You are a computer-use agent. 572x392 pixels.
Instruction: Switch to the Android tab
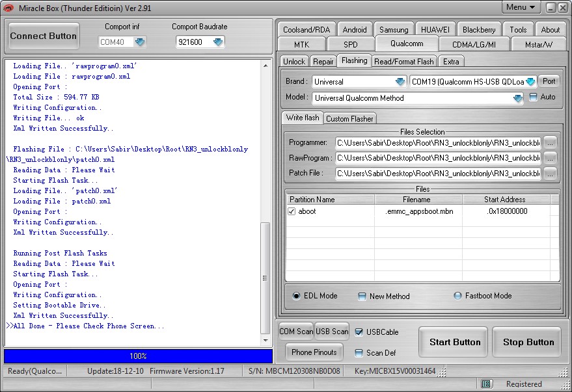(355, 30)
